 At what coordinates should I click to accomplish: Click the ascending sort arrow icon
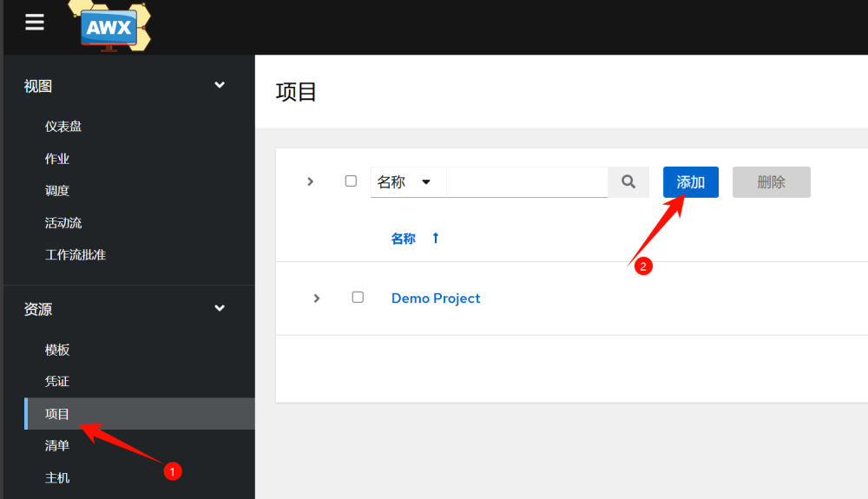(436, 238)
